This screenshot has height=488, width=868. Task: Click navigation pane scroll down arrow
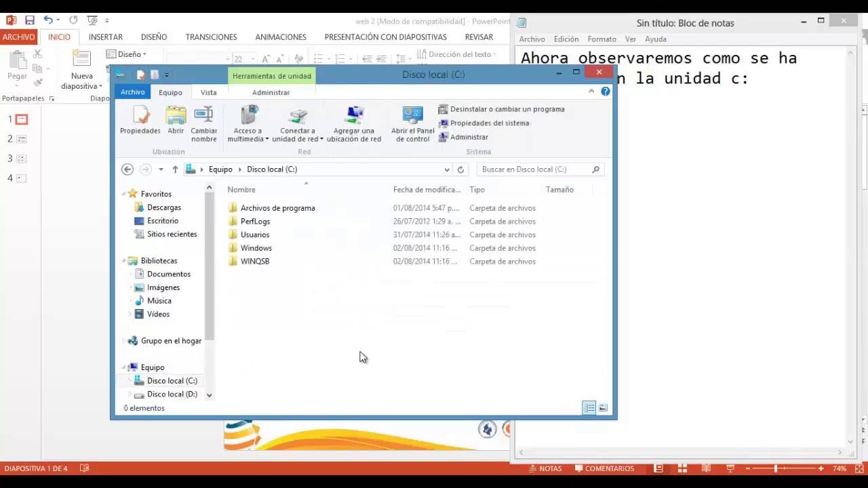[x=209, y=394]
